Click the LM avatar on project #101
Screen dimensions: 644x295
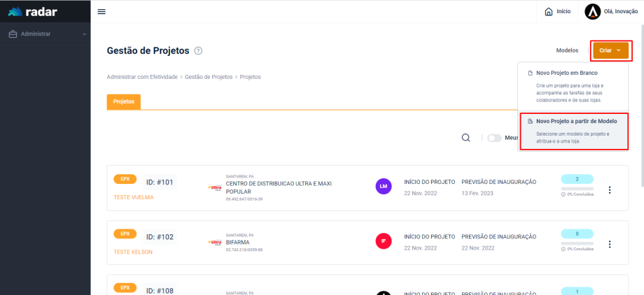point(383,187)
